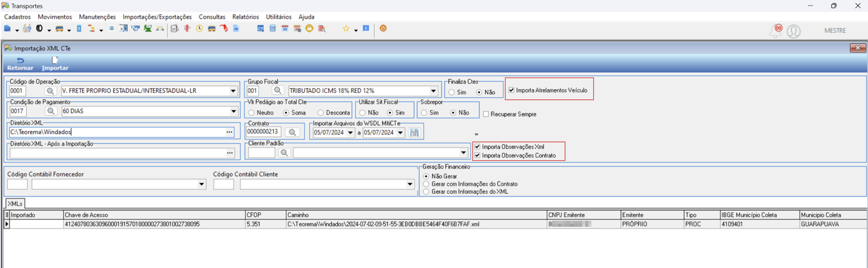This screenshot has width=868, height=268.
Task: Open the Manutenções menu
Action: click(97, 17)
